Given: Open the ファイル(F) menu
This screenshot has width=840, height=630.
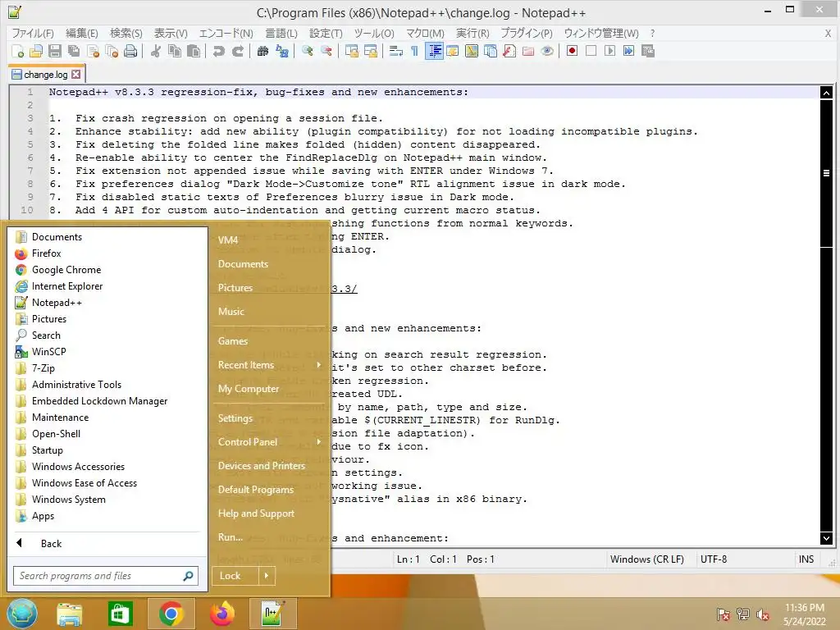Looking at the screenshot, I should click(33, 33).
